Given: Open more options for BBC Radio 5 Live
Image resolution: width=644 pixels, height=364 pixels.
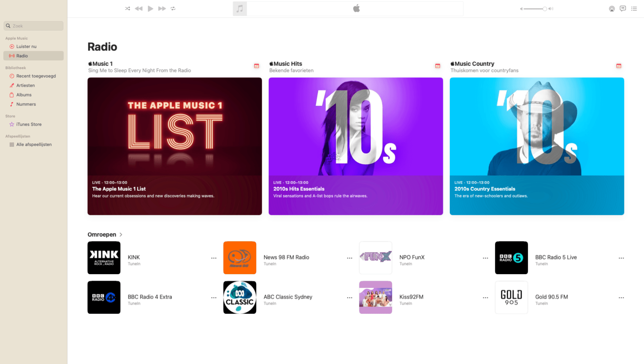Looking at the screenshot, I should coord(621,258).
